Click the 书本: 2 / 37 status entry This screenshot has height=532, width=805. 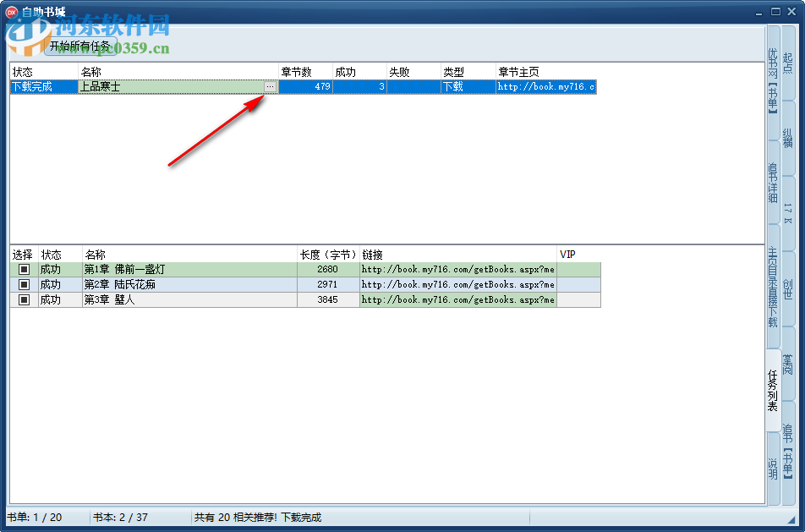pyautogui.click(x=121, y=518)
